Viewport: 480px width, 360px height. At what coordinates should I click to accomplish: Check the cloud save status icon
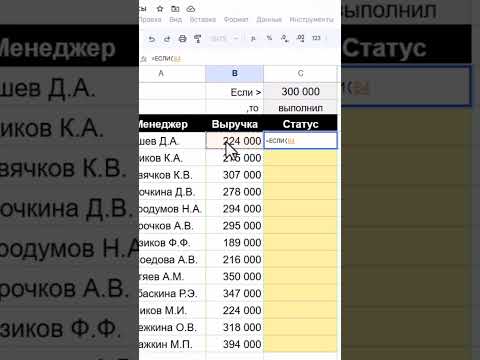point(191,9)
